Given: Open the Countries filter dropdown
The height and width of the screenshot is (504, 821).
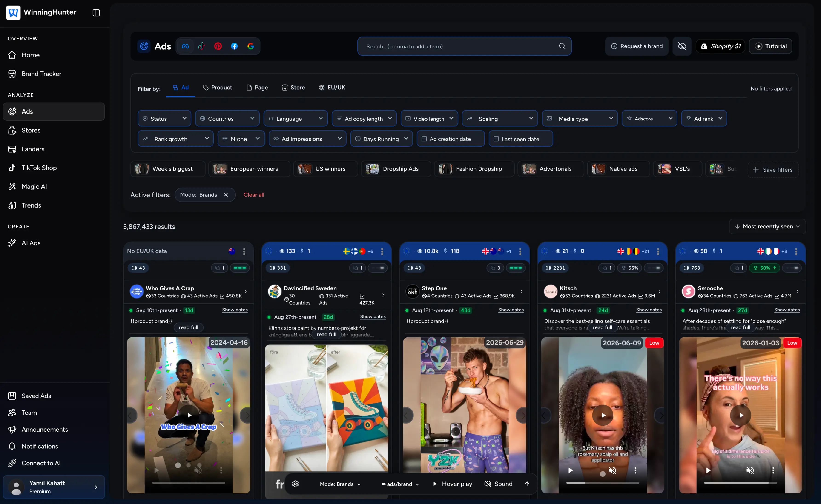Looking at the screenshot, I should point(227,118).
